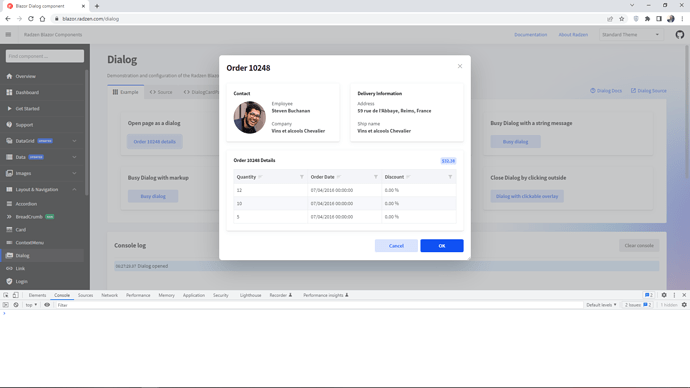Sort by Discount column header
The width and height of the screenshot is (690, 388).
[x=394, y=177]
